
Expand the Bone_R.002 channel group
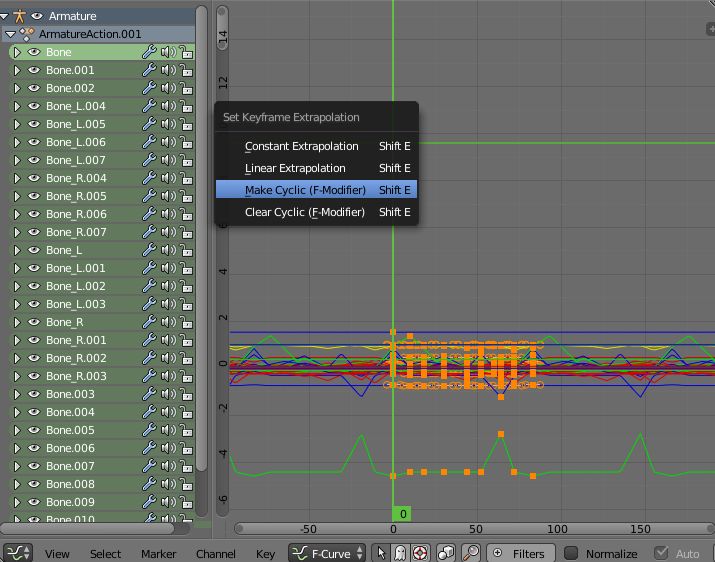coord(17,358)
